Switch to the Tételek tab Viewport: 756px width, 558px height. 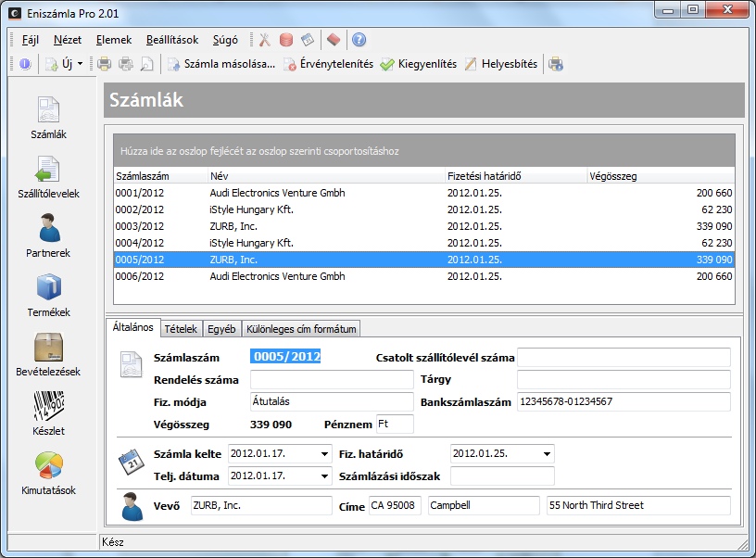click(x=181, y=329)
